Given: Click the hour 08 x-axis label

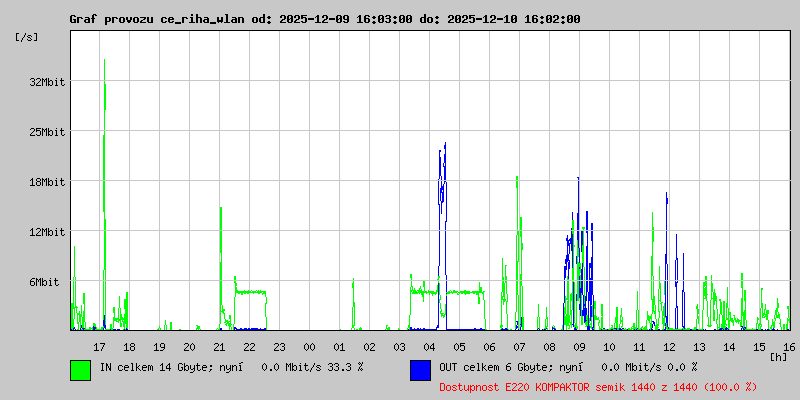Looking at the screenshot, I should coord(549,347).
